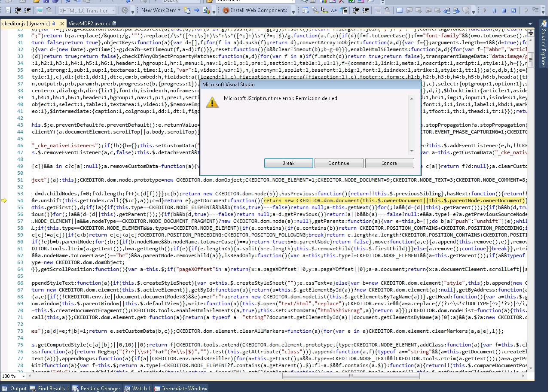Viewport: 550px width, 392px height.
Task: Click the Break All pause icon
Action: (494, 10)
